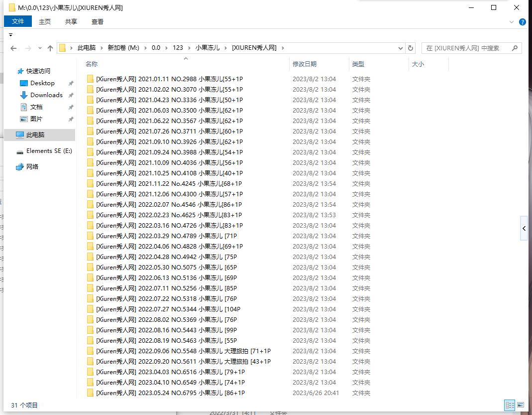Open Downloads in the navigation pane

coord(46,95)
